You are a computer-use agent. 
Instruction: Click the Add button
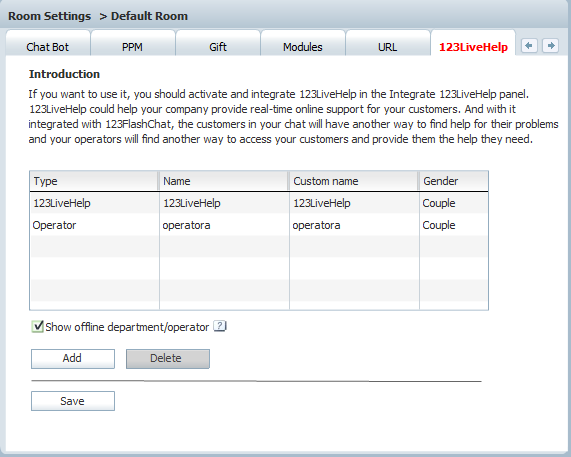73,359
